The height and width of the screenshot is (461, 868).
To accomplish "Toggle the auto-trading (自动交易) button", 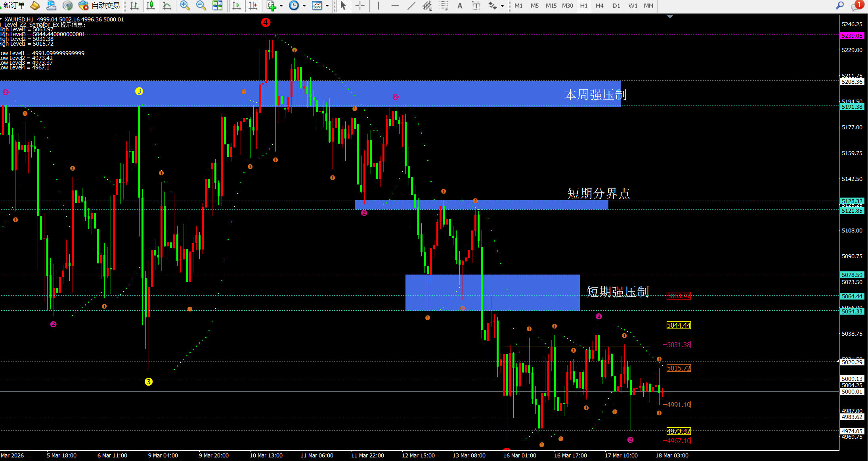I will tap(100, 6).
